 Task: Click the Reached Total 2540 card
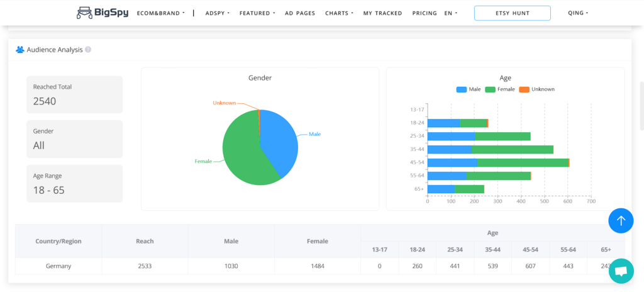(75, 94)
